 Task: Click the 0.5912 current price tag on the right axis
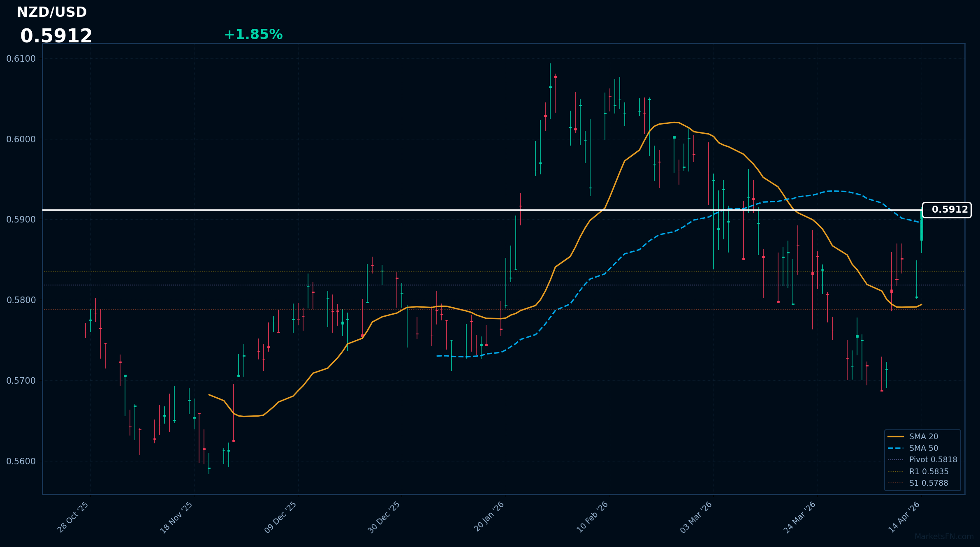[x=947, y=210]
